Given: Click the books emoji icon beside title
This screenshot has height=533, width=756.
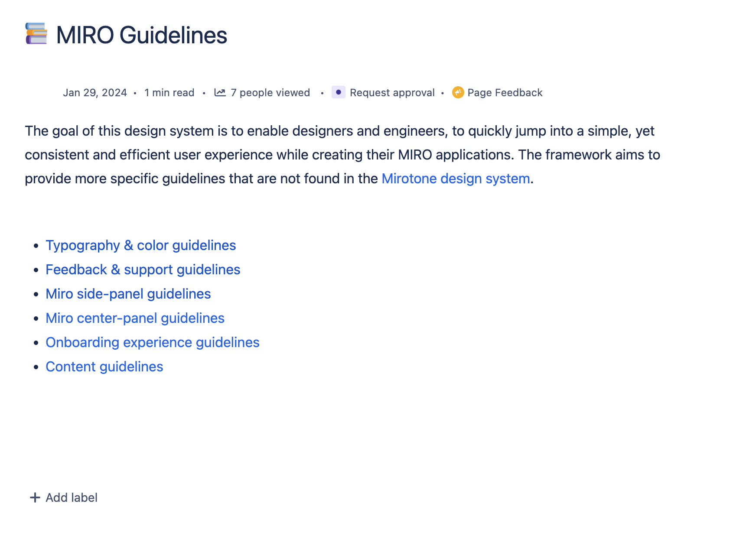Looking at the screenshot, I should (36, 34).
